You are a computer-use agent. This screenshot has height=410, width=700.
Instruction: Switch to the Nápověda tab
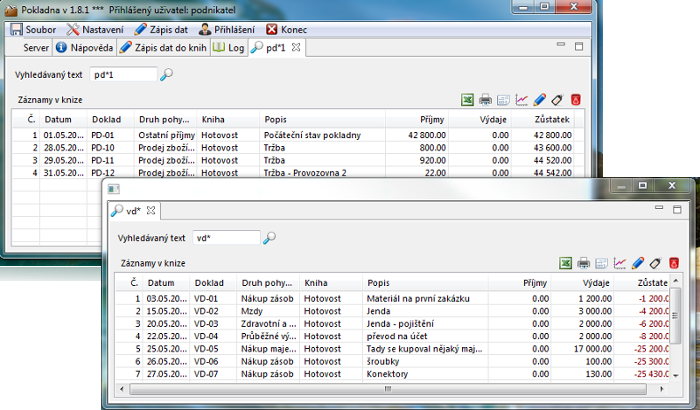click(83, 47)
